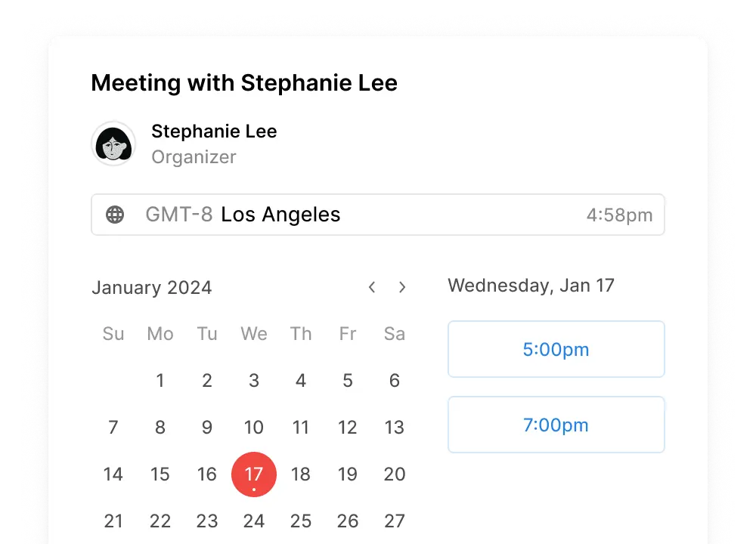
Task: Select January 15 date
Action: (160, 474)
